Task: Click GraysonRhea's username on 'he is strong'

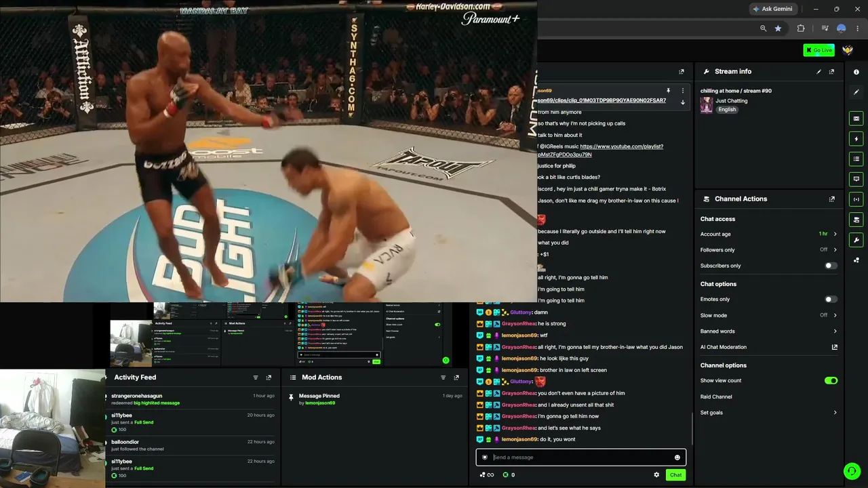Action: pyautogui.click(x=519, y=324)
